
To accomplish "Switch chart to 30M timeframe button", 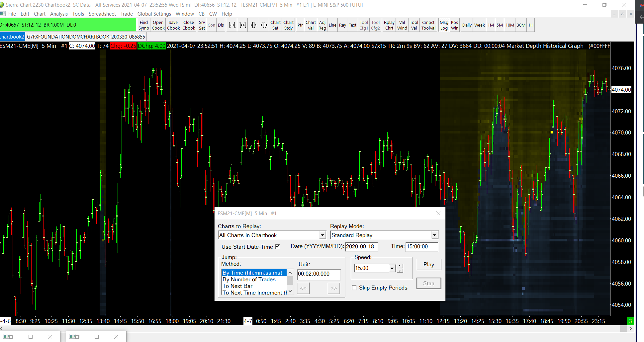I will [x=521, y=25].
